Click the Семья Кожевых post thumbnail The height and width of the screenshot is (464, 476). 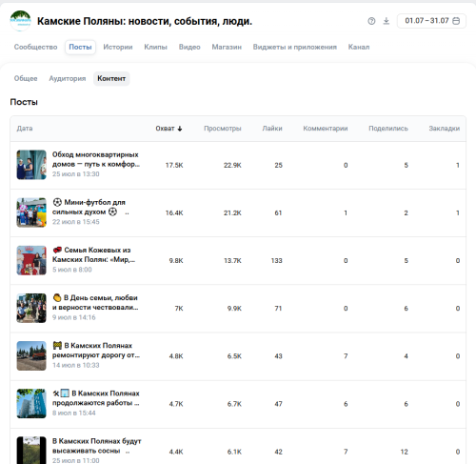point(31,260)
